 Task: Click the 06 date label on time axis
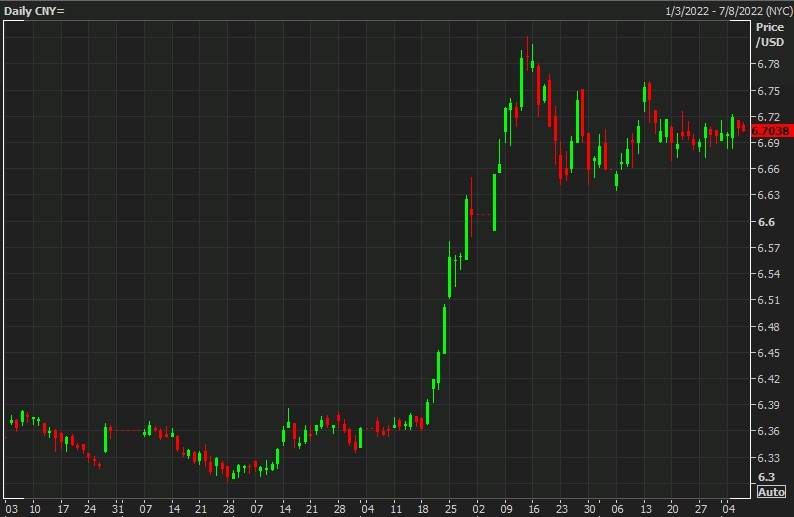[x=617, y=509]
